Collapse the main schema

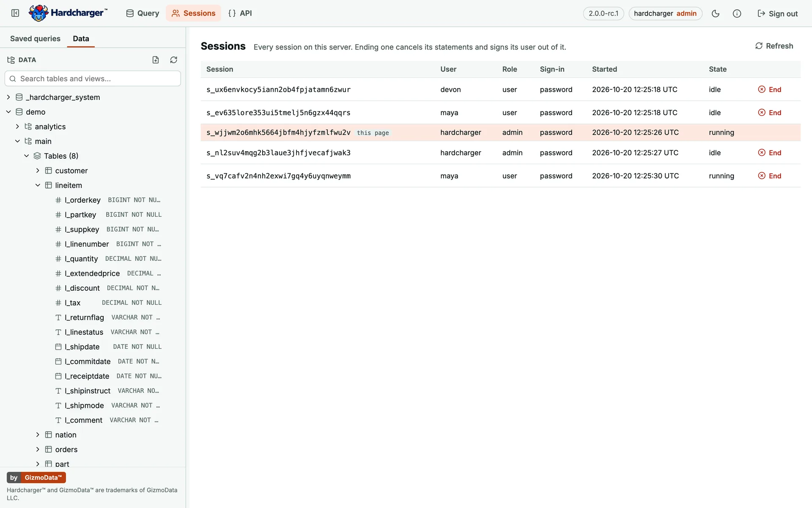pyautogui.click(x=17, y=141)
